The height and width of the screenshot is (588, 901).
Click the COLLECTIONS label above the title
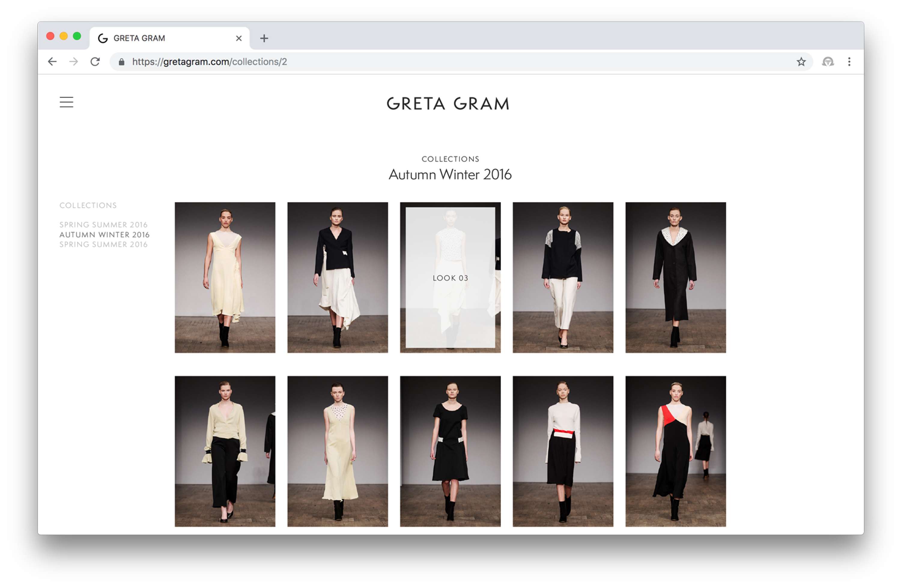click(450, 159)
